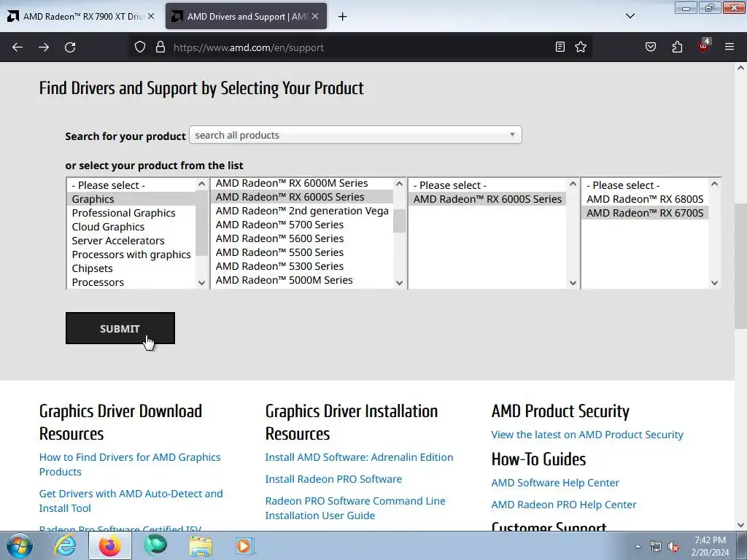This screenshot has height=560, width=747.
Task: Open the list all tabs chevron
Action: (630, 16)
